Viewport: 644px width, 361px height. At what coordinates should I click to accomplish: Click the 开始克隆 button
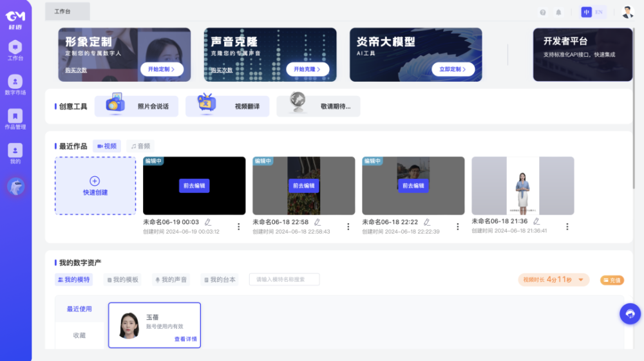click(x=307, y=69)
